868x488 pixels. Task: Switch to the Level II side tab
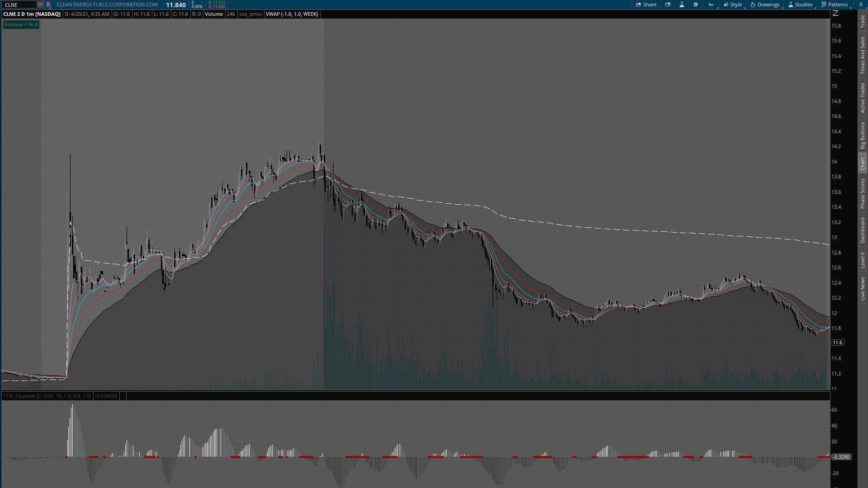[863, 260]
